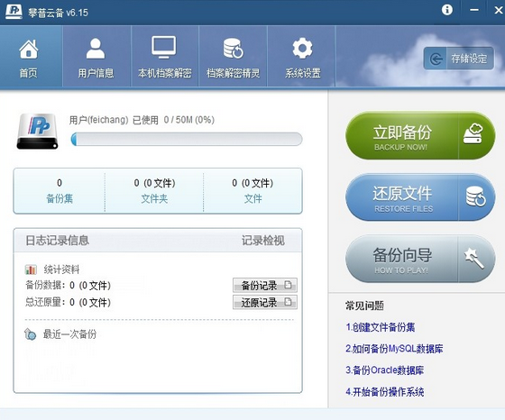Screen dimensions: 505x420
Task: Open FAQ link 4.开始备份操作系统
Action: point(384,392)
